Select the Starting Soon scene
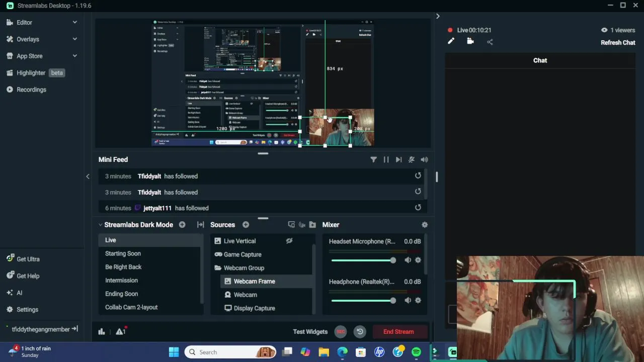644x362 pixels. [149, 253]
